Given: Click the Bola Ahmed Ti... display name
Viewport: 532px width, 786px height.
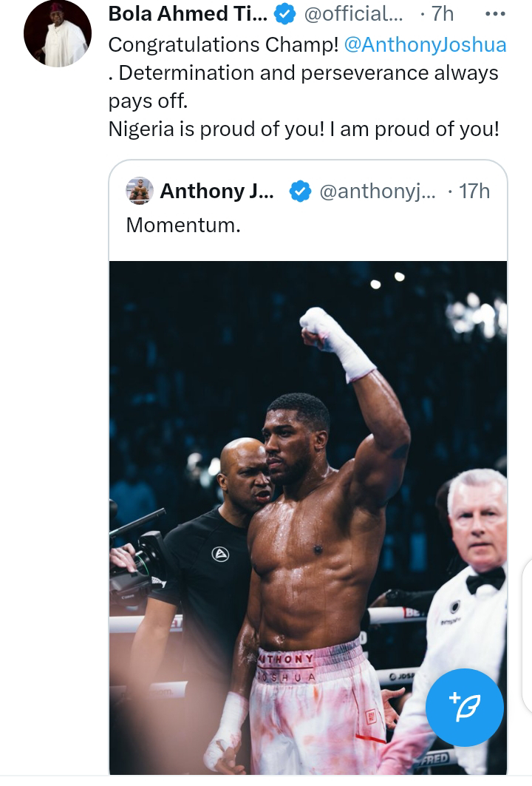Looking at the screenshot, I should click(188, 14).
